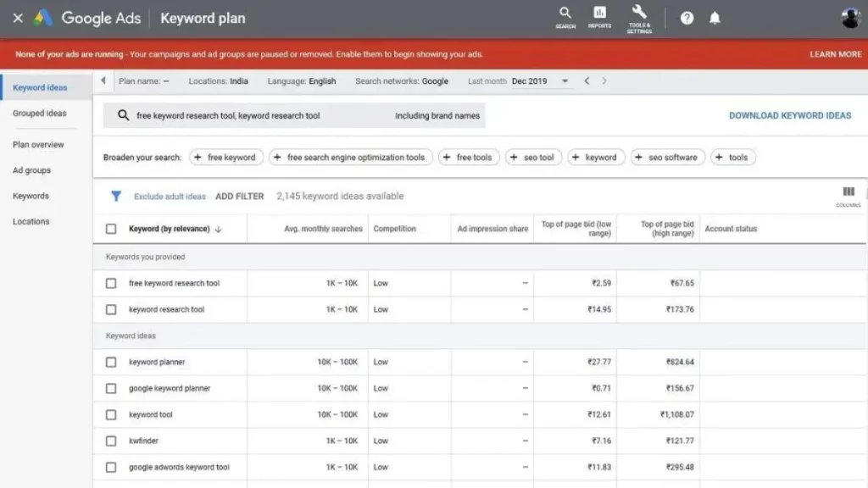This screenshot has width=868, height=488.
Task: Tick the select-all keywords header checkbox
Action: pos(111,229)
